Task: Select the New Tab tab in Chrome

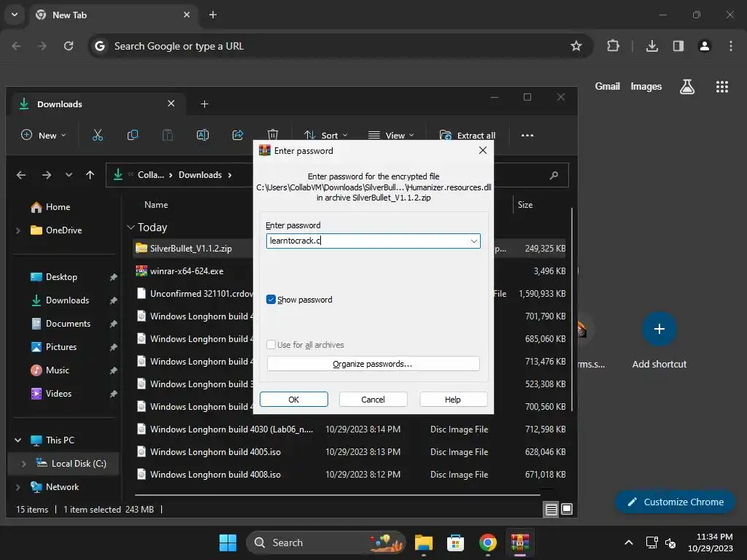Action: coord(113,15)
